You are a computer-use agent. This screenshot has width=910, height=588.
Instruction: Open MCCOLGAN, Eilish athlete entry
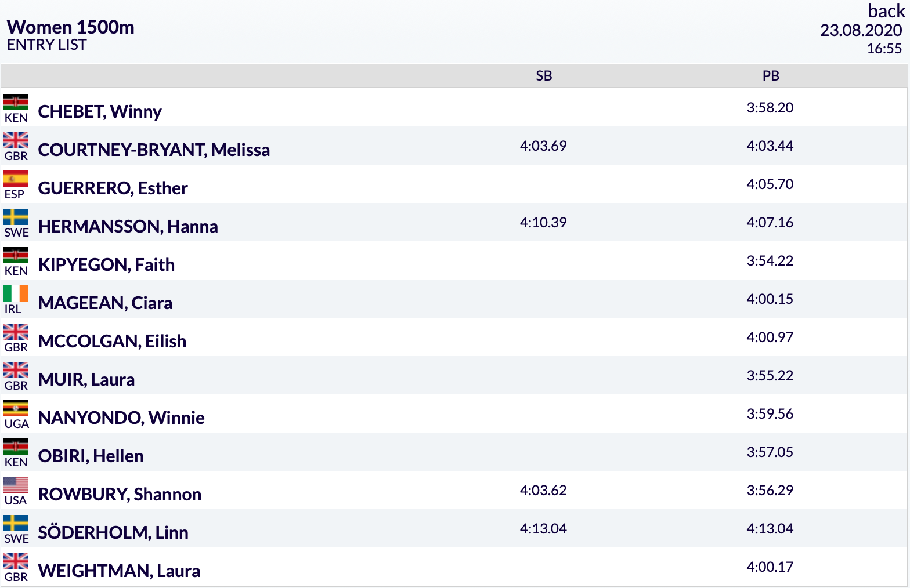click(x=112, y=341)
